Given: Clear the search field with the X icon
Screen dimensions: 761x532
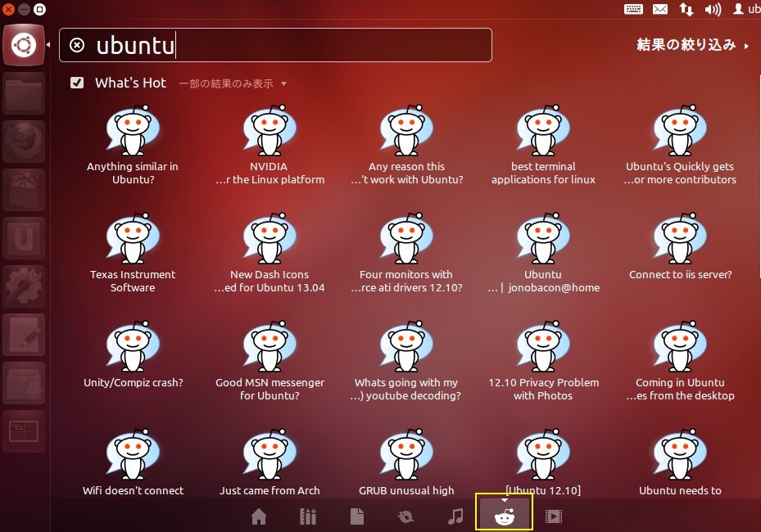Looking at the screenshot, I should 77,45.
